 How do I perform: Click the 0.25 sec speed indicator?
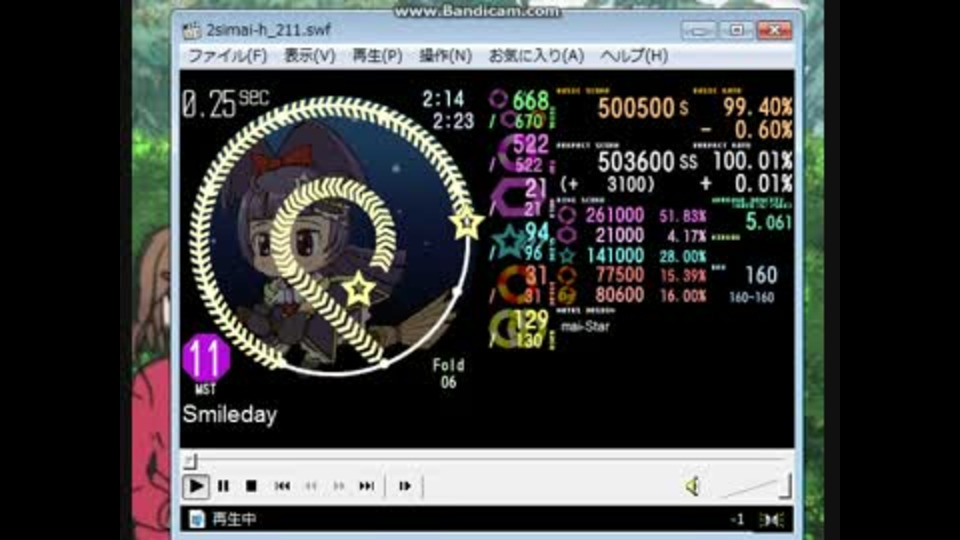click(x=225, y=103)
